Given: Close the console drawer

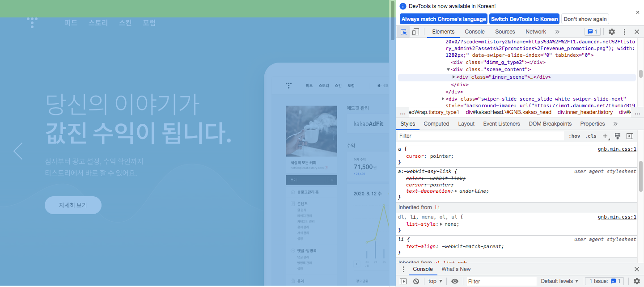Looking at the screenshot, I should [x=637, y=269].
